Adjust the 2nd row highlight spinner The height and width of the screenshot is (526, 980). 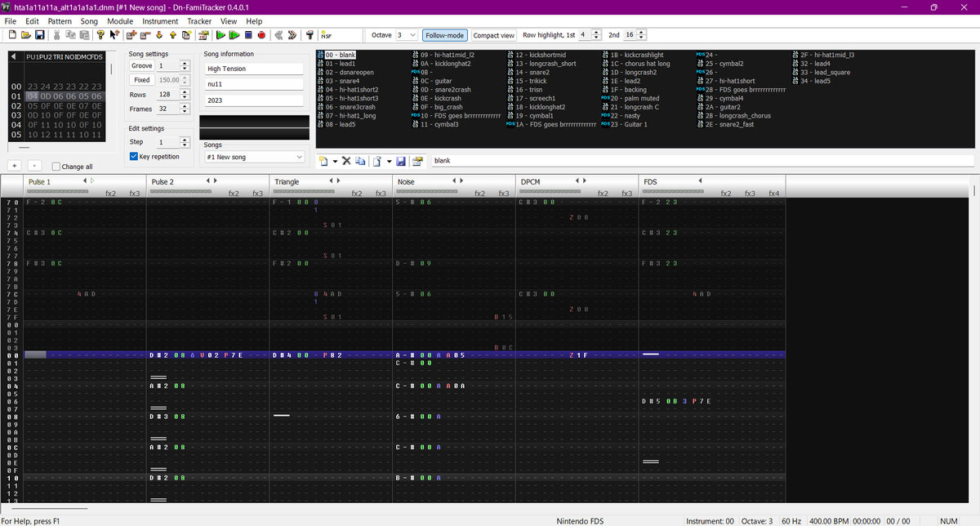641,35
